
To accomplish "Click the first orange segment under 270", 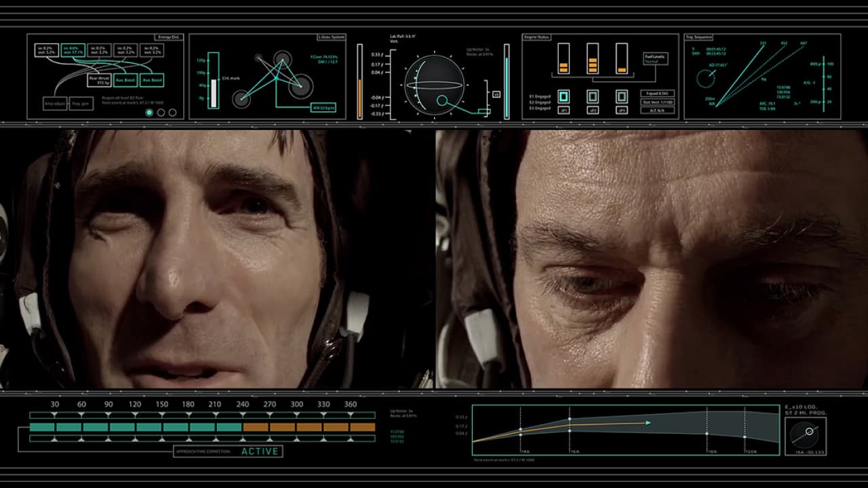I will (256, 427).
